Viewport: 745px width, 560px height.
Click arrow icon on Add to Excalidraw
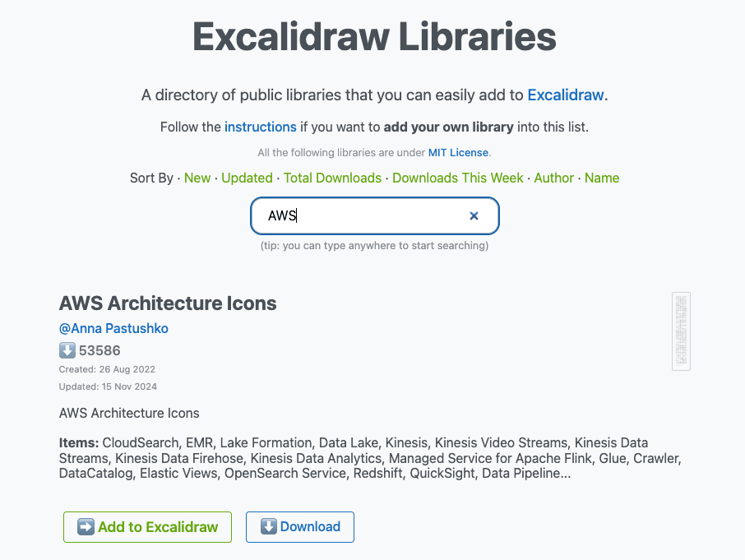point(86,527)
